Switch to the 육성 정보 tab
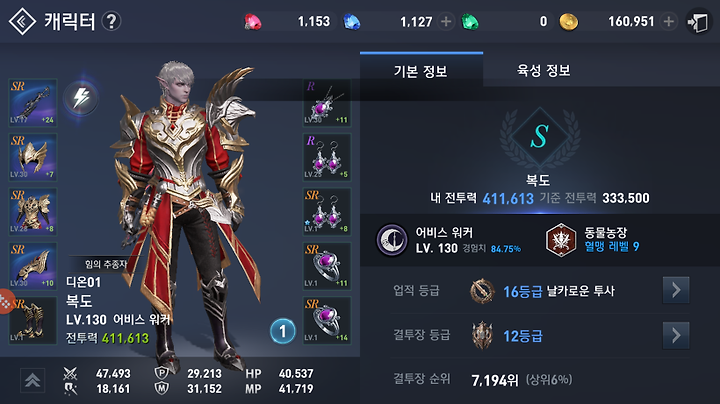 (x=543, y=70)
